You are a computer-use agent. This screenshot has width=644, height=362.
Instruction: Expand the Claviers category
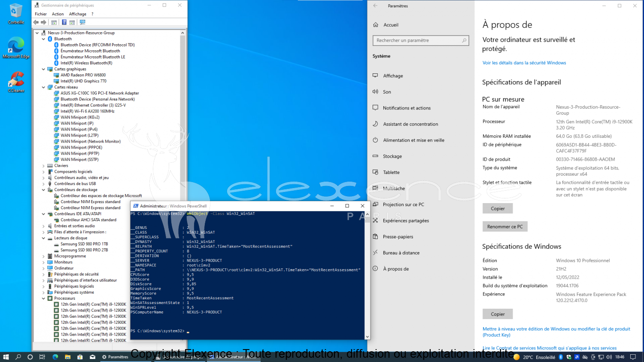tap(43, 166)
